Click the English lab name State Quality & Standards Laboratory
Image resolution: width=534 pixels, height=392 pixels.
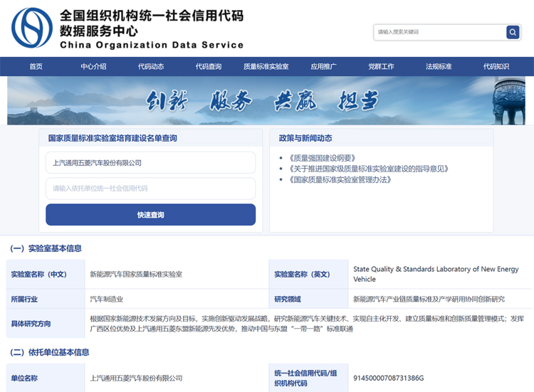click(x=436, y=274)
